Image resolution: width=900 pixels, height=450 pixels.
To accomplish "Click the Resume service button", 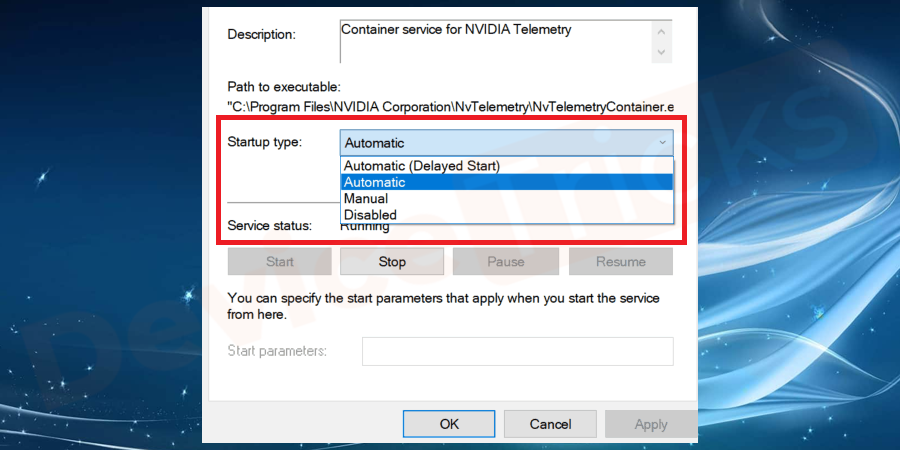I will click(621, 262).
